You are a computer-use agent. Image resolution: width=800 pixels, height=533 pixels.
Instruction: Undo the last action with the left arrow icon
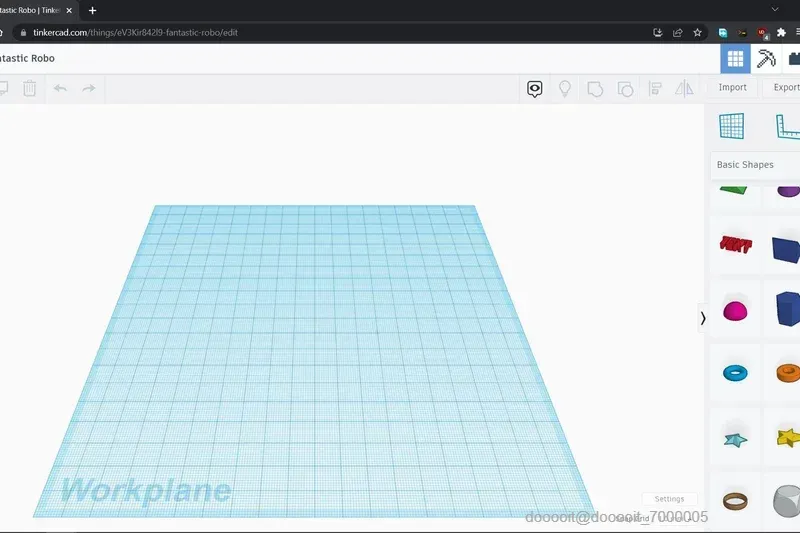point(60,88)
